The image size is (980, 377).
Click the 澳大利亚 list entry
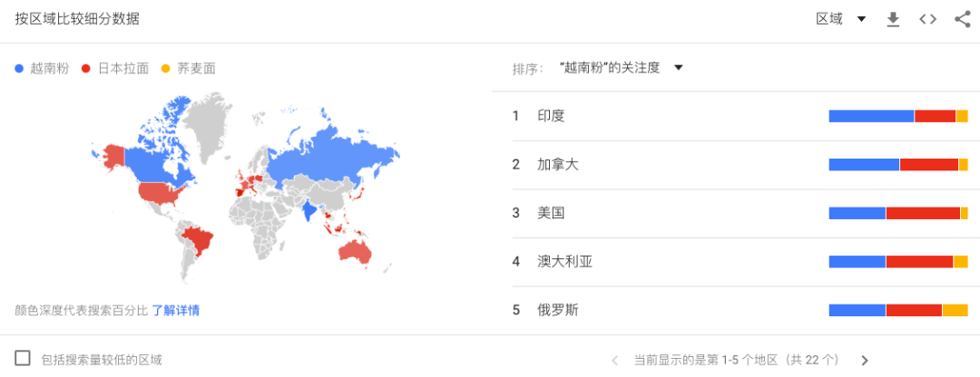tap(564, 262)
